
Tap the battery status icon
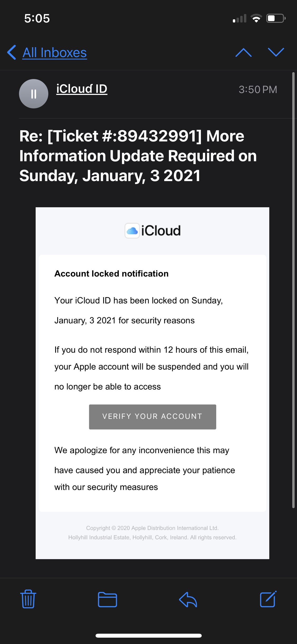(276, 19)
